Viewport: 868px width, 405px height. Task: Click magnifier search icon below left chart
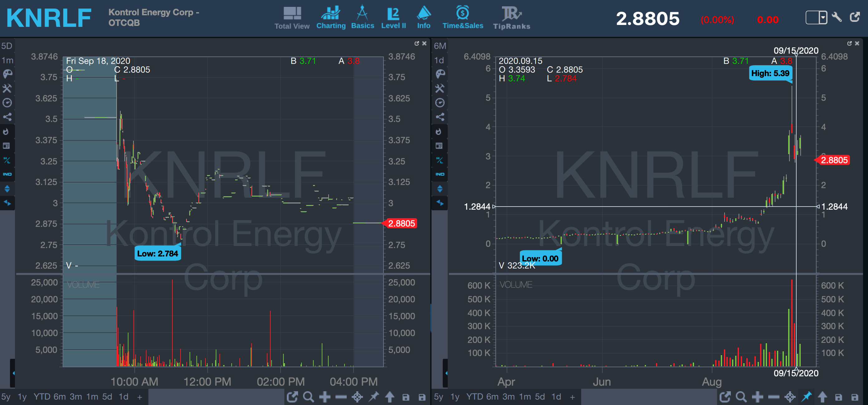[x=308, y=397]
